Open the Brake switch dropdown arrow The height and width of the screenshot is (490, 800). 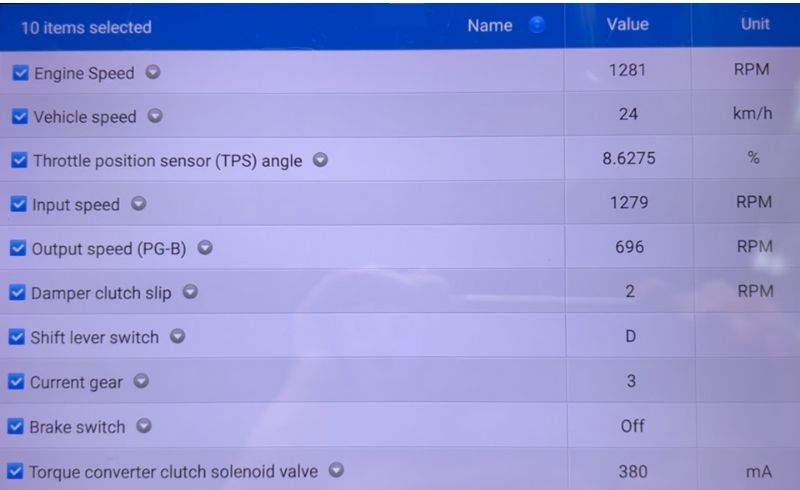click(x=144, y=426)
